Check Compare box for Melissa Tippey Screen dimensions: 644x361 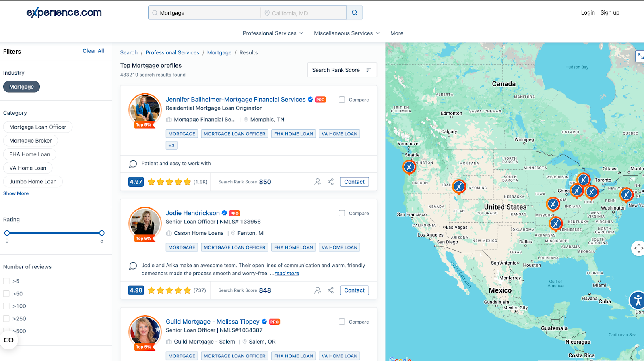click(342, 322)
